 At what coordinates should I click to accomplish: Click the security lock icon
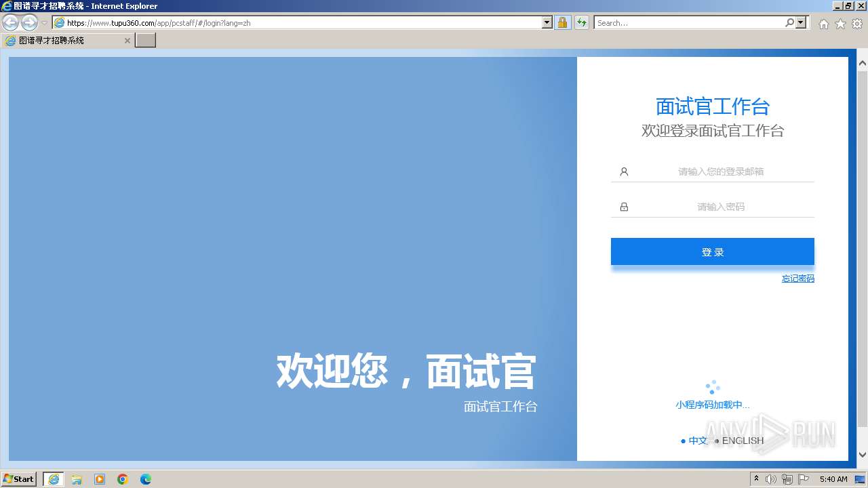click(x=562, y=22)
